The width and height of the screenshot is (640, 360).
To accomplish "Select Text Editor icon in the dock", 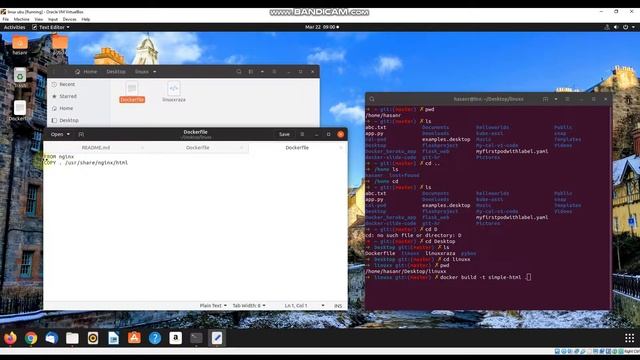I will 217,338.
